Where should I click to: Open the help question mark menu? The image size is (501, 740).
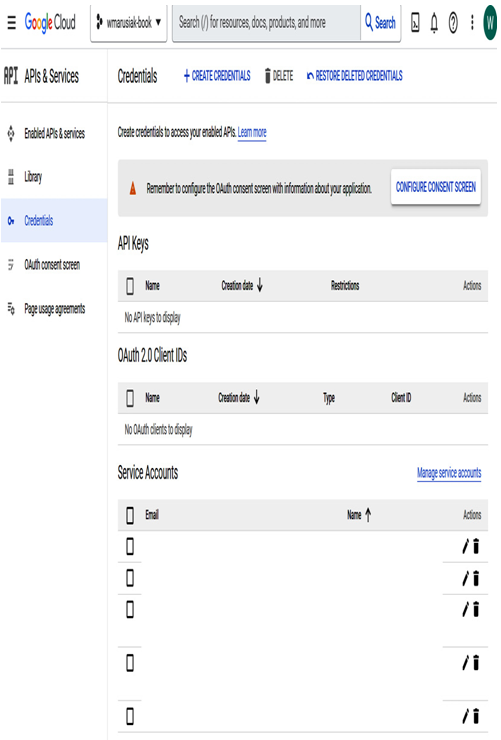coord(453,22)
